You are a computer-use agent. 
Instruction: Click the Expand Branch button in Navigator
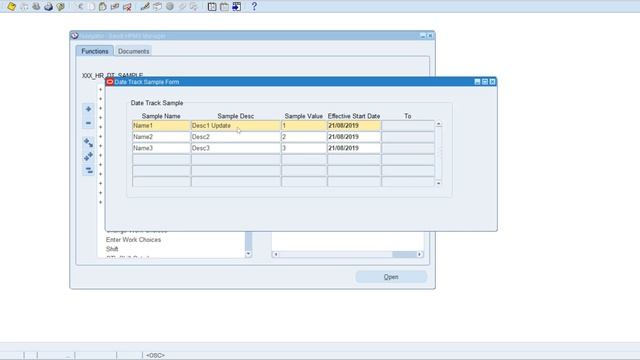(88, 143)
